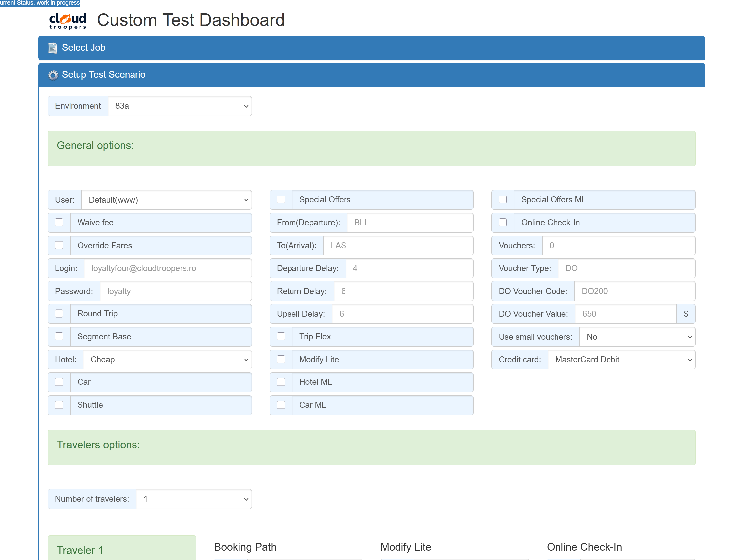Click the Return Delay input field
The height and width of the screenshot is (560, 743).
pos(404,291)
